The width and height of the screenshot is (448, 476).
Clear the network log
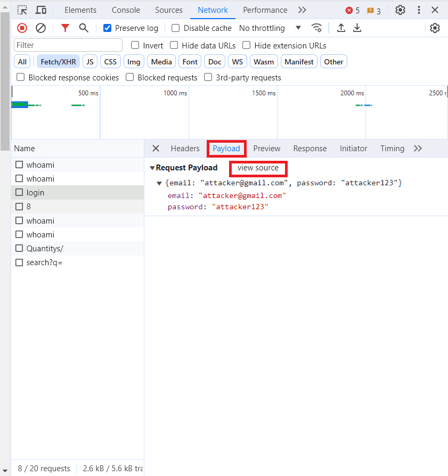tap(40, 28)
